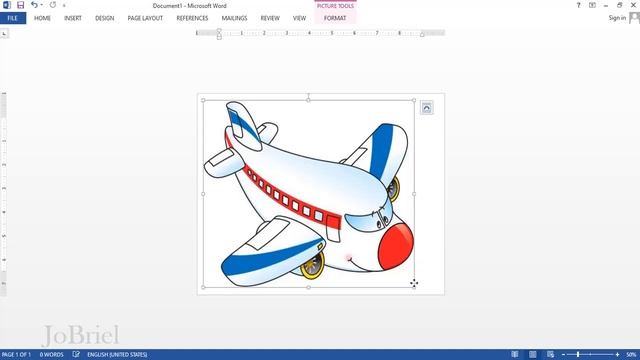Select the airplane picture
The height and width of the screenshot is (360, 640).
(x=309, y=194)
